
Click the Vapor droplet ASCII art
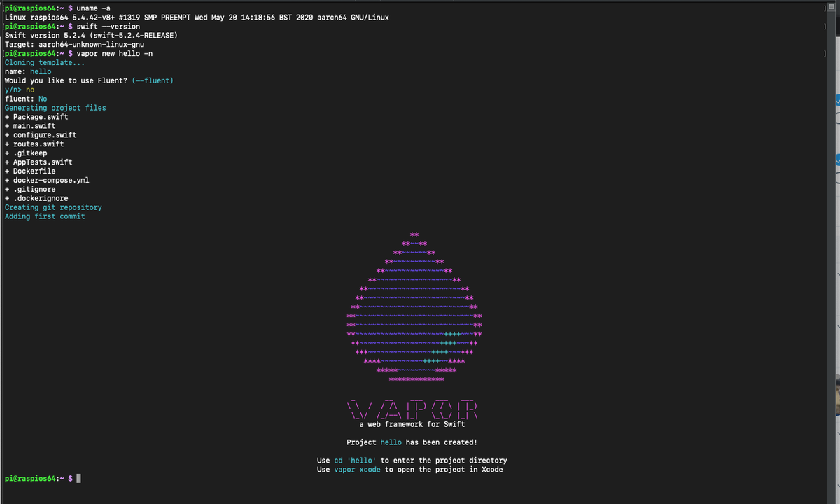pos(414,307)
